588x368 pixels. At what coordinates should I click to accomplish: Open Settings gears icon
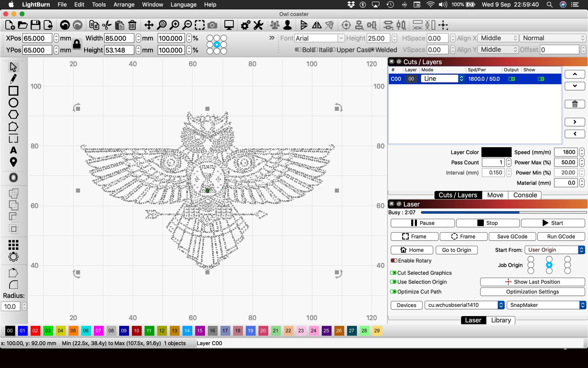245,25
